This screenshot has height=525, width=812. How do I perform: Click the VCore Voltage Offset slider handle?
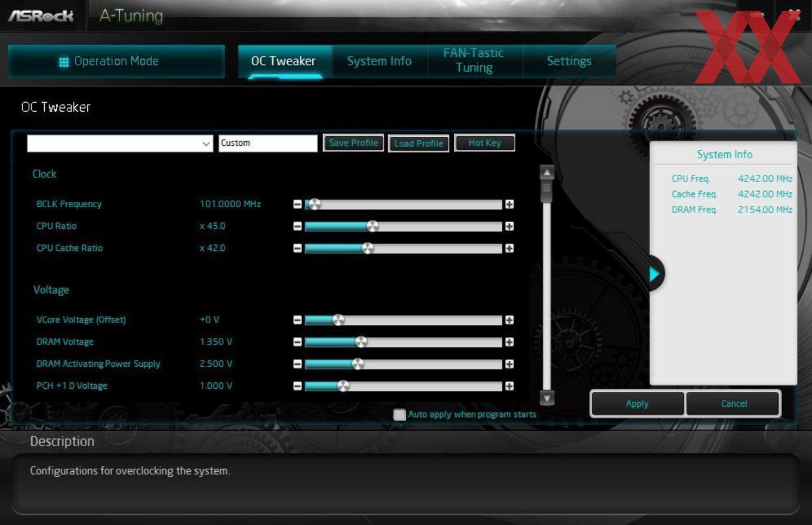click(338, 320)
